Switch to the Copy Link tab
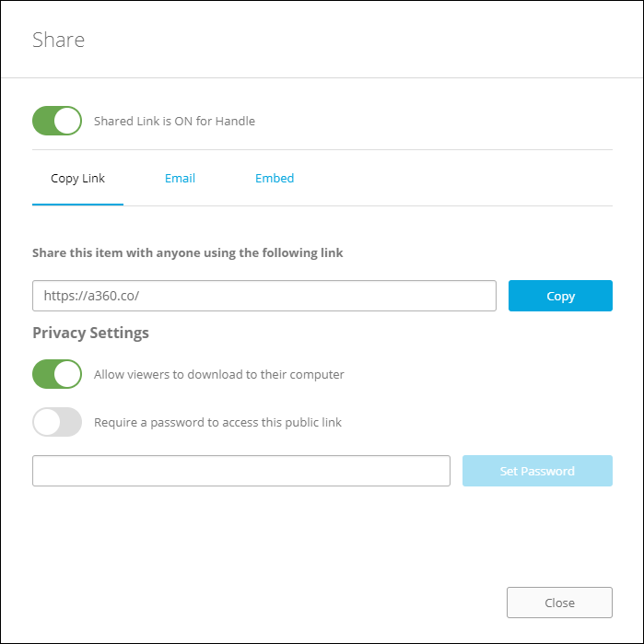This screenshot has height=644, width=644. click(77, 179)
